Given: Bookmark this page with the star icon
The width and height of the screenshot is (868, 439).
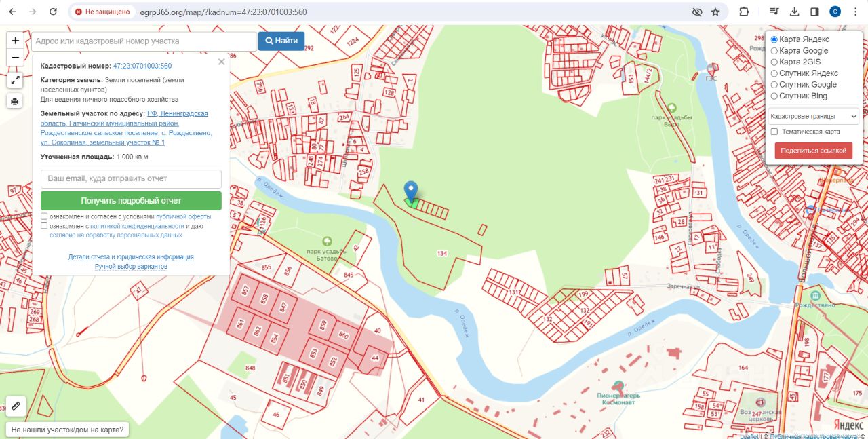Looking at the screenshot, I should 715,12.
